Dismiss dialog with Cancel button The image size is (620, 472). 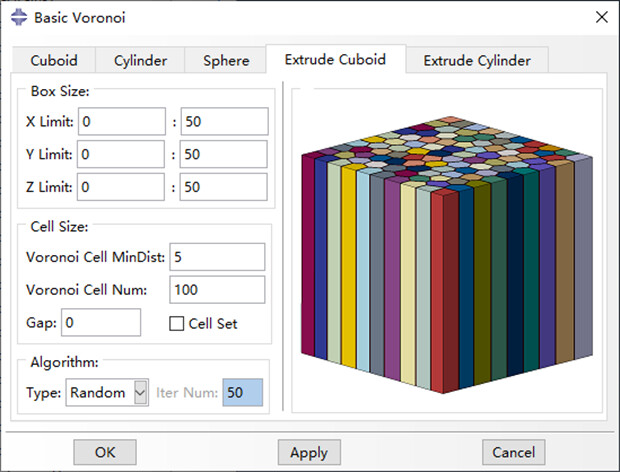pos(513,452)
